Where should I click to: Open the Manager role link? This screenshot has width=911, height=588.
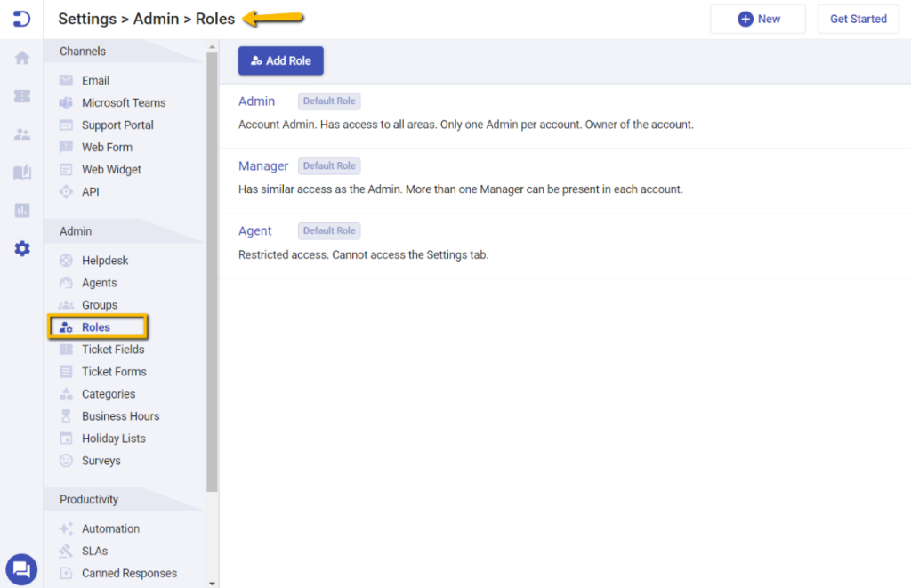[x=263, y=165]
